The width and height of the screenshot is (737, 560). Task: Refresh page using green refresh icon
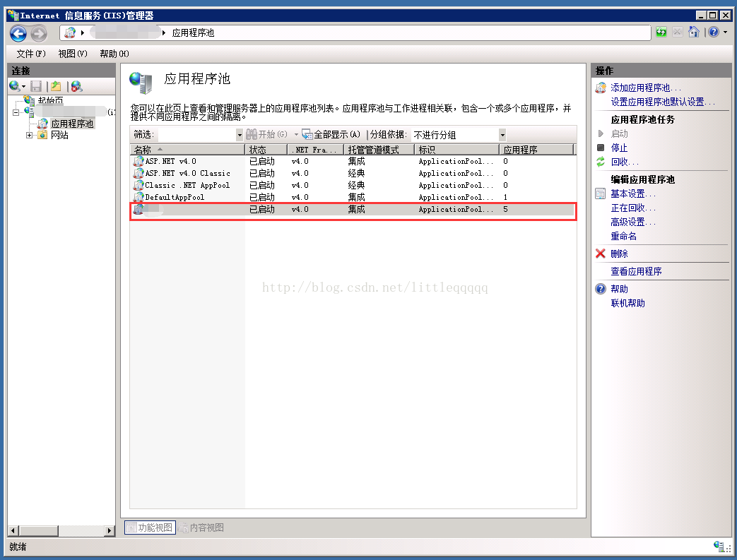click(x=661, y=32)
